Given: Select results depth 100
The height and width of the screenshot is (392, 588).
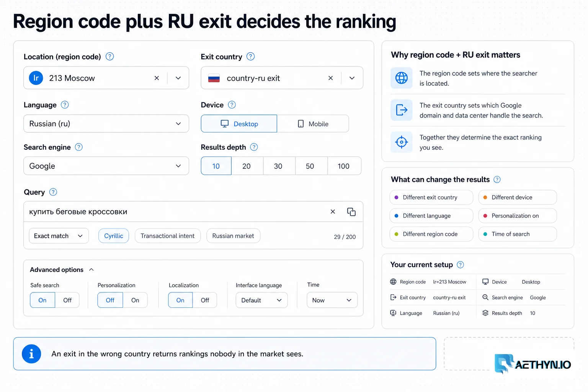Looking at the screenshot, I should pyautogui.click(x=344, y=166).
